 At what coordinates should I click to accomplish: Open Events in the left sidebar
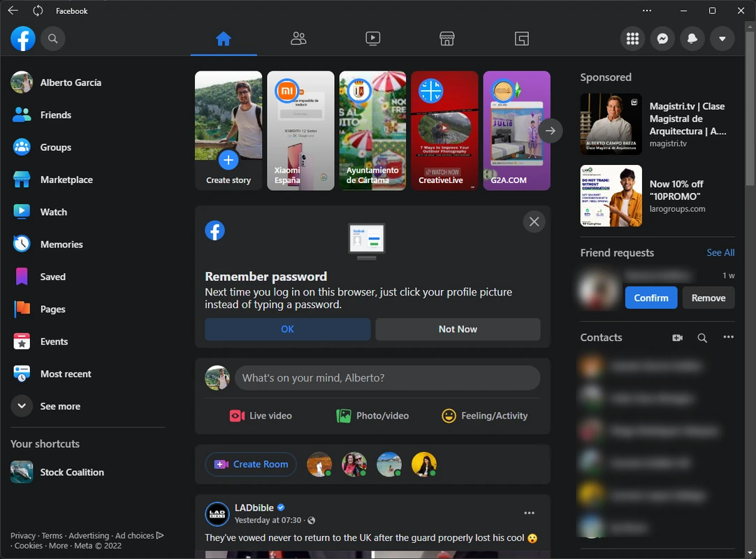point(88,341)
